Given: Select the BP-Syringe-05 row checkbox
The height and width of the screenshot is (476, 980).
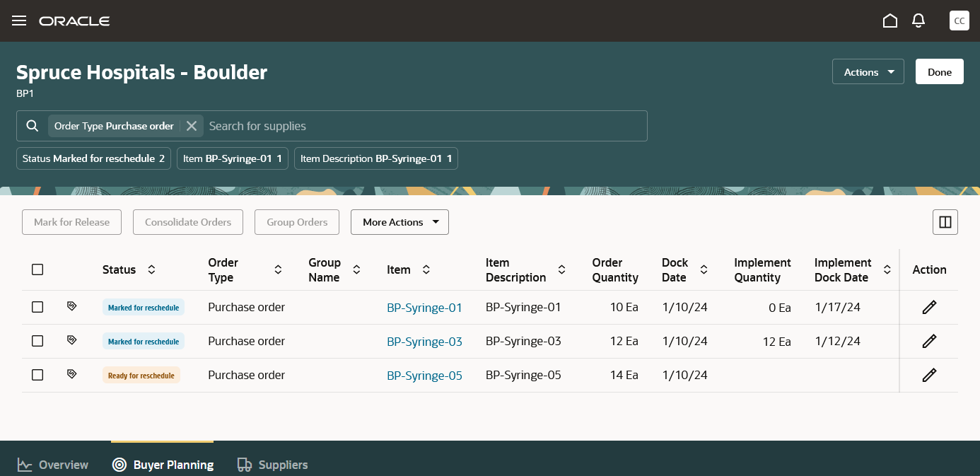Looking at the screenshot, I should 37,375.
